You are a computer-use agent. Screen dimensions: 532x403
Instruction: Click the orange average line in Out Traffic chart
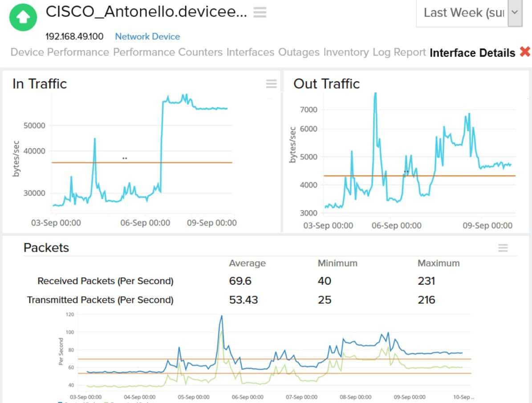[x=420, y=176]
